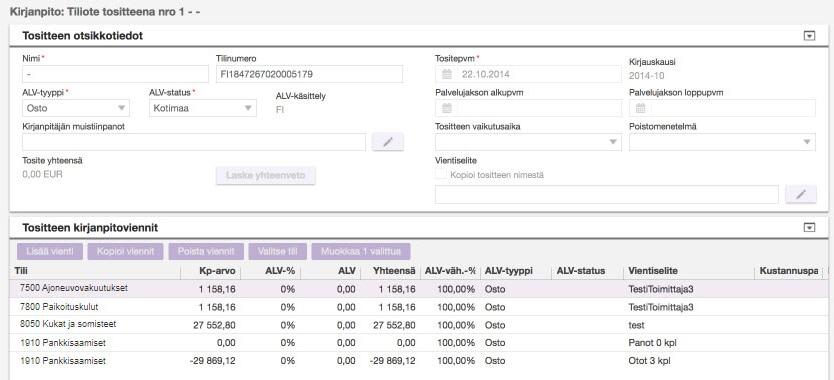Open the Poistomenetelmä dropdown
This screenshot has width=834, height=380.
point(722,142)
